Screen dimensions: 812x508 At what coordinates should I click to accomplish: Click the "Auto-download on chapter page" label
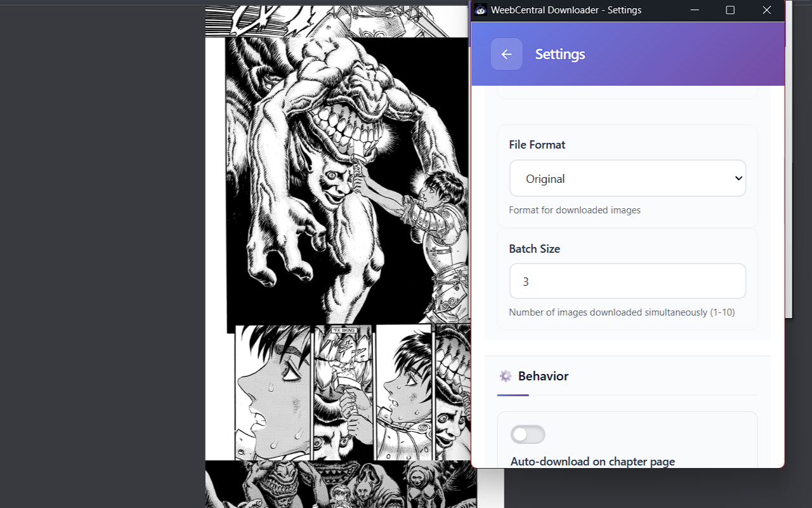point(593,462)
